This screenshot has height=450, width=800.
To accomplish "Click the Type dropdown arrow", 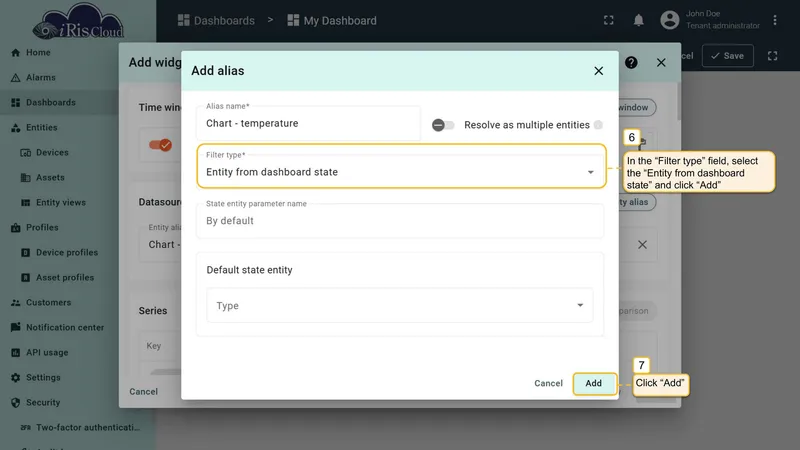I will (x=580, y=305).
